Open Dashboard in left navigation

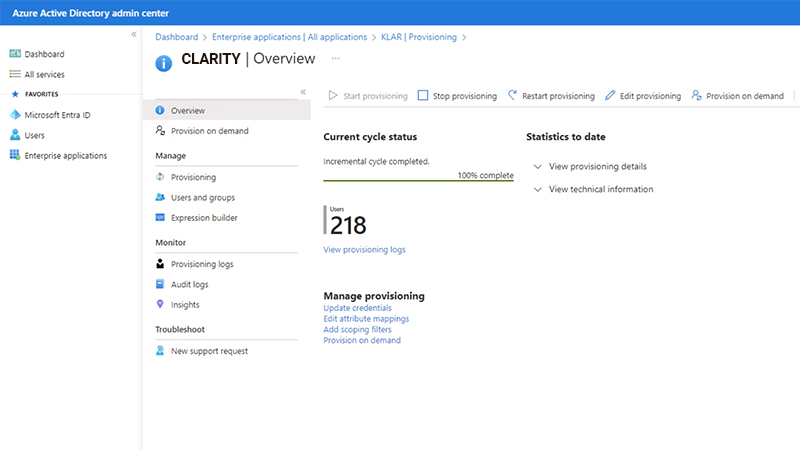(44, 54)
